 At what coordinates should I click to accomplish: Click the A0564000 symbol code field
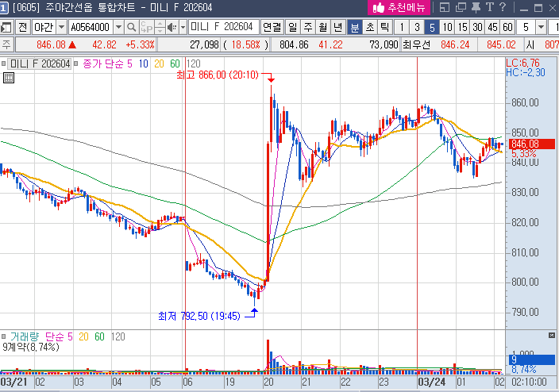[91, 27]
